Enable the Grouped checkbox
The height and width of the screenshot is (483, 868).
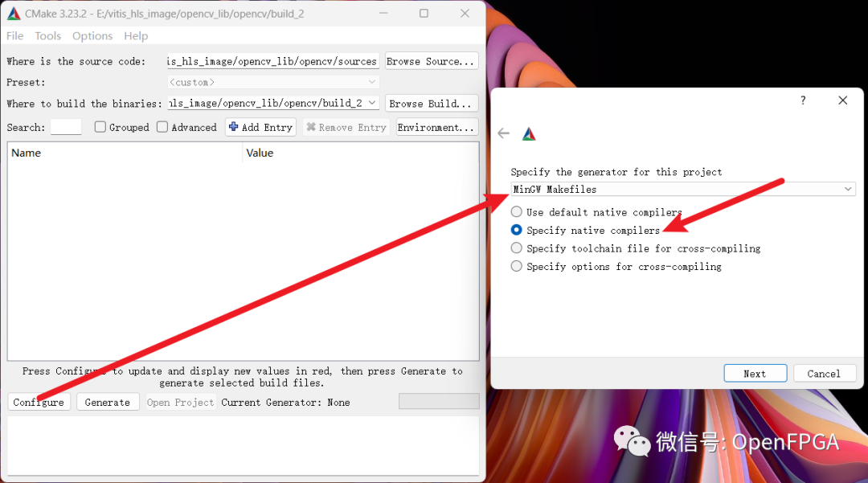100,127
